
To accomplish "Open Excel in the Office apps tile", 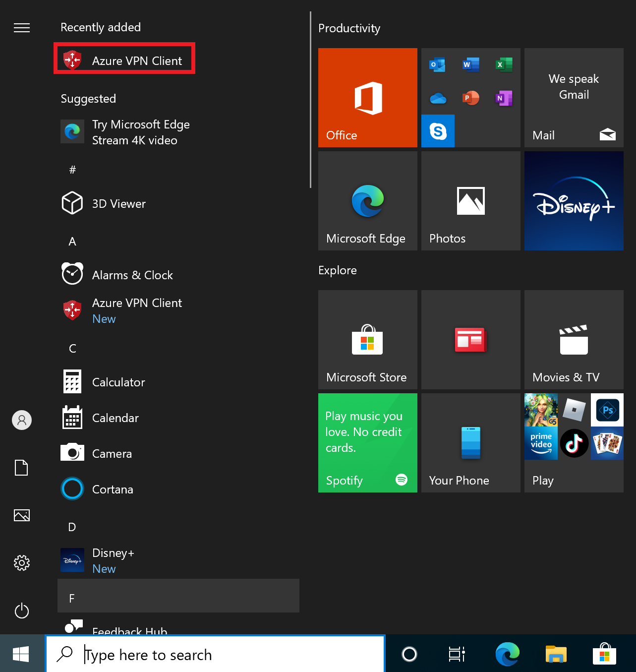I will point(504,64).
